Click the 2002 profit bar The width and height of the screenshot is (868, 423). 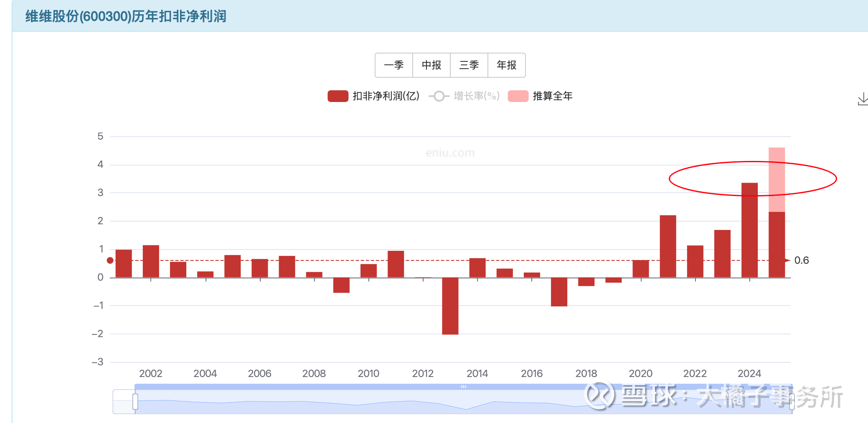click(151, 261)
